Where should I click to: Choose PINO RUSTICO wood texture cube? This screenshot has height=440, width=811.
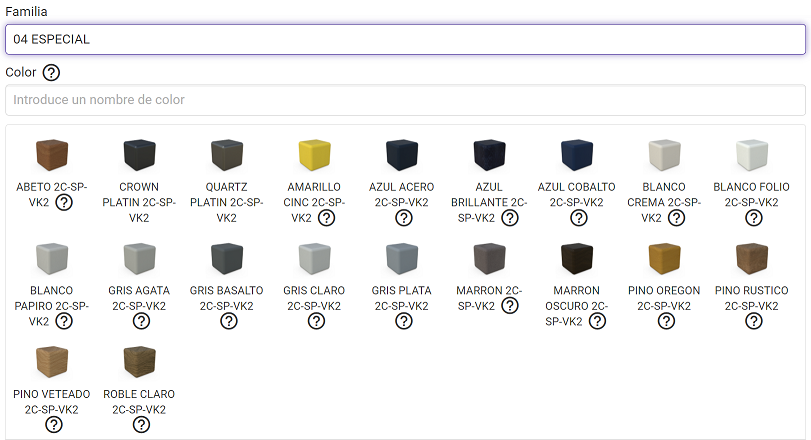coord(752,260)
